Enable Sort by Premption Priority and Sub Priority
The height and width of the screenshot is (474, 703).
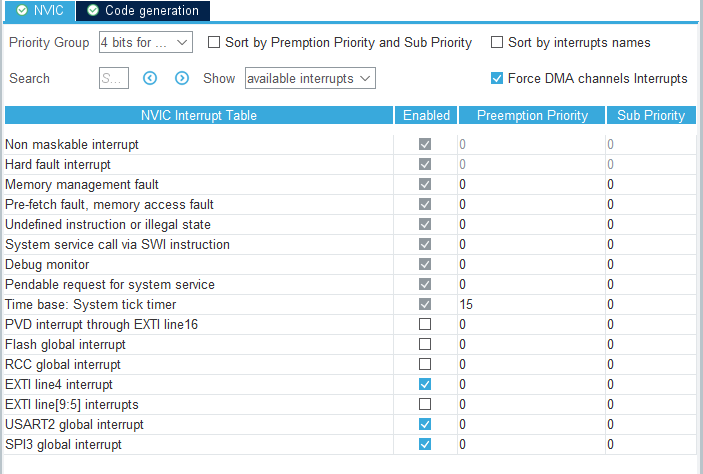click(214, 43)
